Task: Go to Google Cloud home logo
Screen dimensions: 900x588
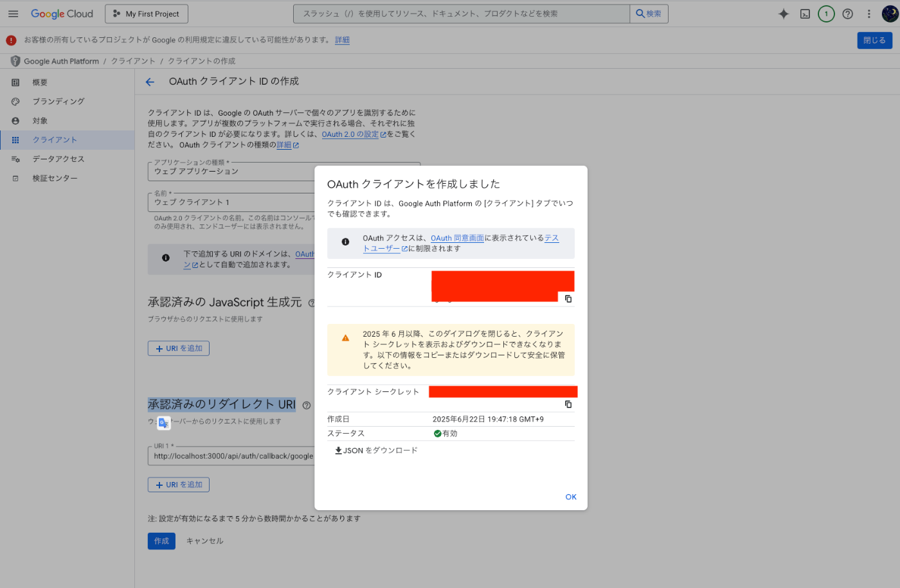Action: [x=62, y=13]
